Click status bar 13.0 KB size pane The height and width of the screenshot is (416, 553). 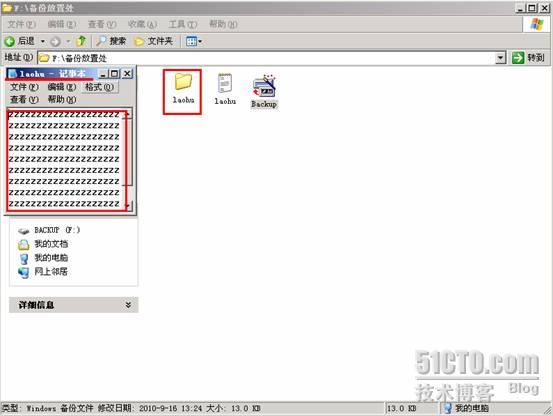click(x=411, y=408)
